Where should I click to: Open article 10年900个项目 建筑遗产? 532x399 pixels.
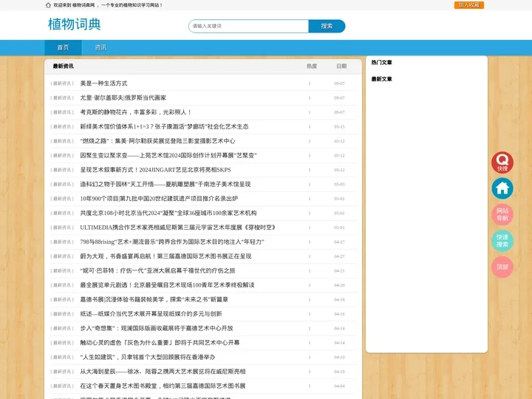(159, 199)
